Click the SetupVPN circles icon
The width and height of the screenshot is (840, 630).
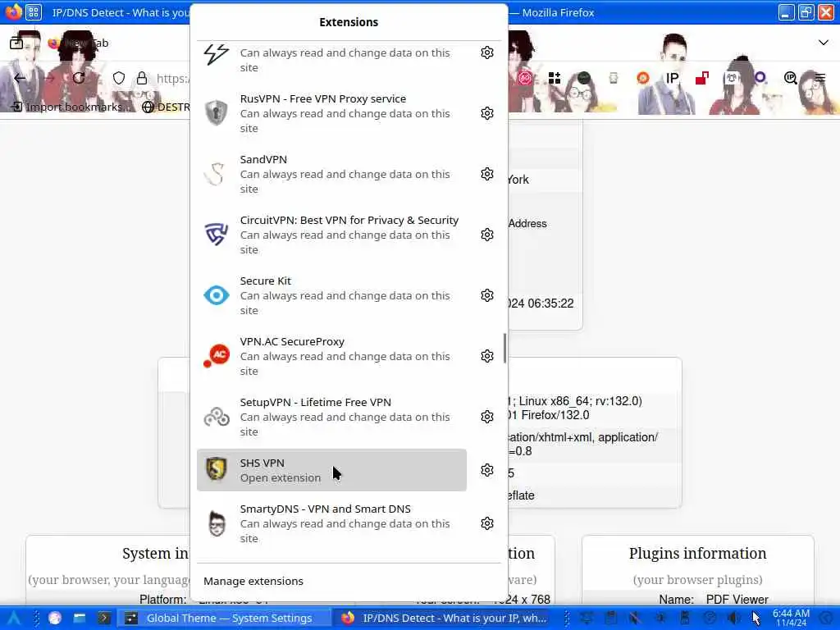point(217,416)
